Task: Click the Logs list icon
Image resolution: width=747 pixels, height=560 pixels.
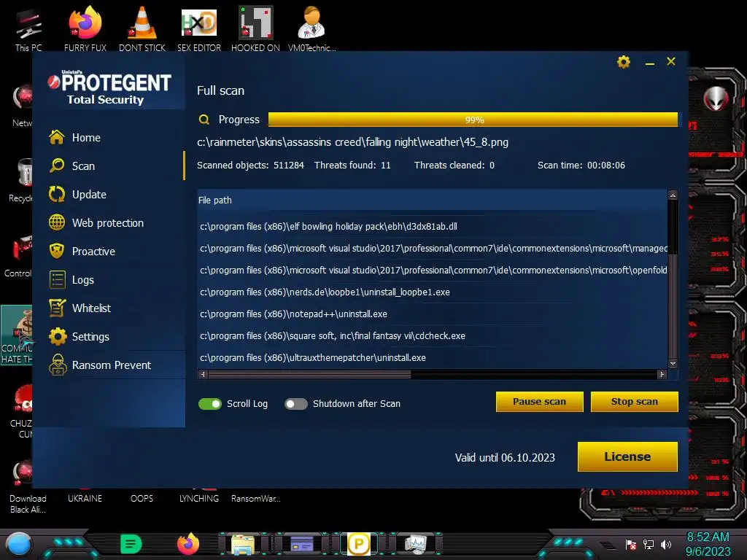Action: [x=57, y=279]
